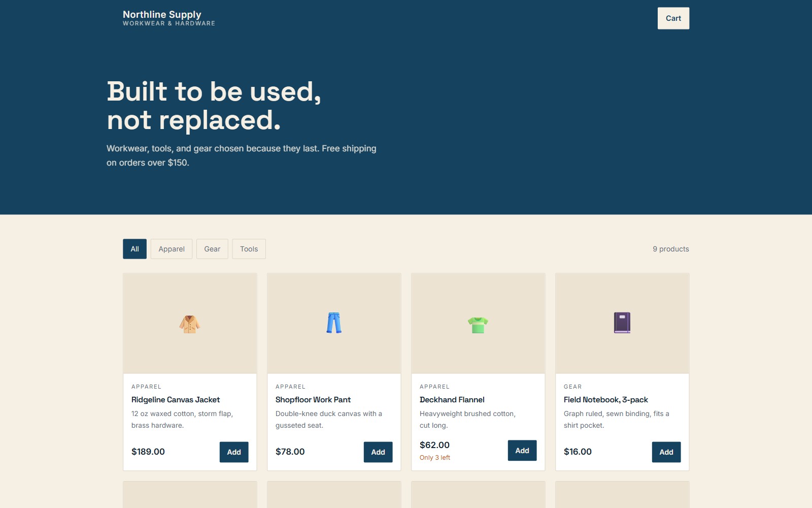Go to Northline Supply home logo
The height and width of the screenshot is (508, 812).
pos(162,14)
